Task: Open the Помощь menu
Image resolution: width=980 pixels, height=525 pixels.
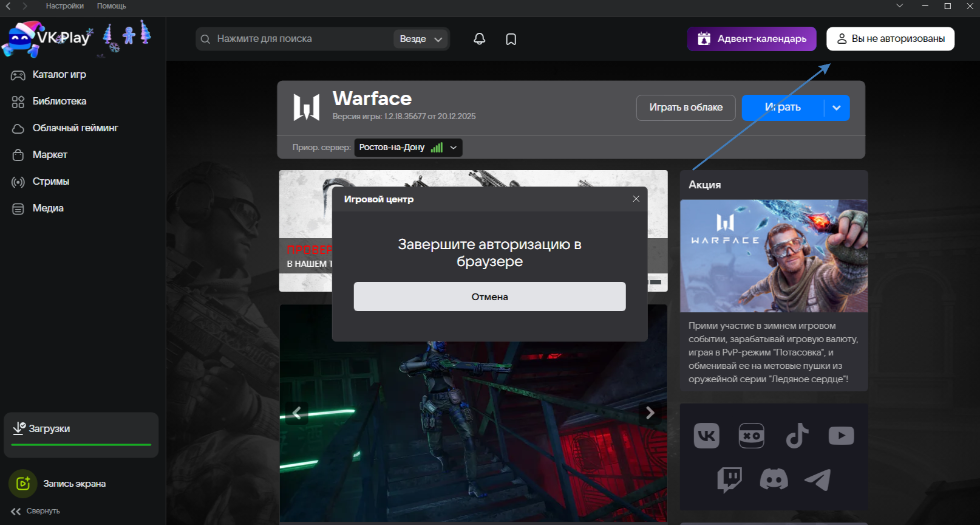Action: [x=112, y=6]
